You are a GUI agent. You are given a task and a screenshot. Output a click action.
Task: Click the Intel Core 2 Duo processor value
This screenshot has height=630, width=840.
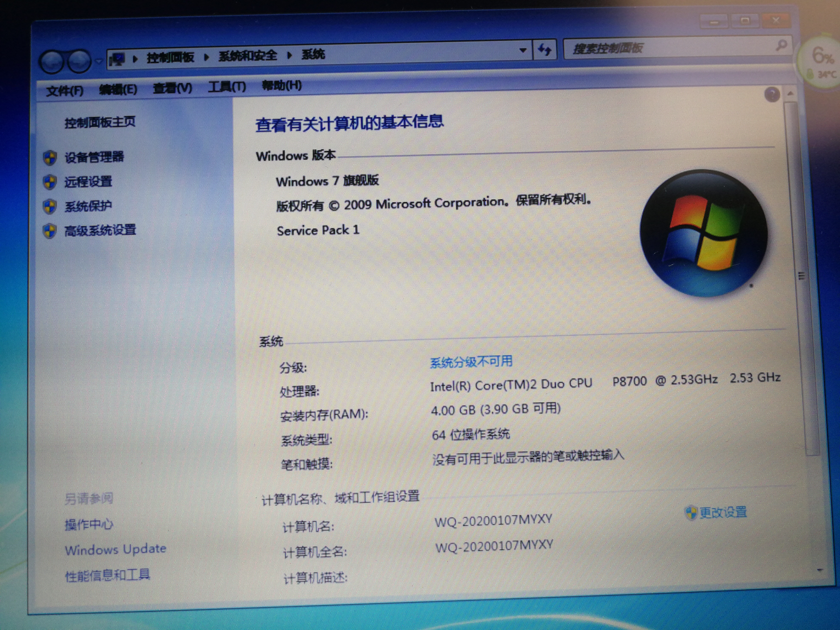point(605,382)
